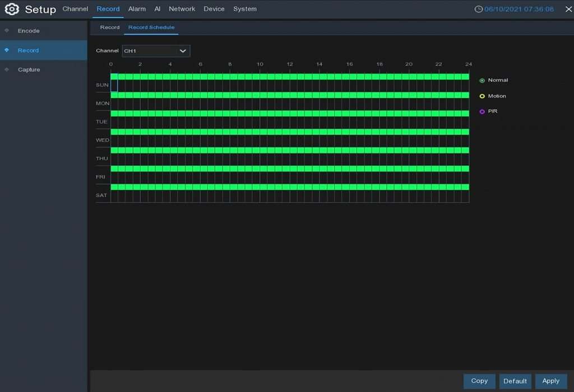Click the Setup gear icon
The height and width of the screenshot is (392, 574).
[x=12, y=9]
